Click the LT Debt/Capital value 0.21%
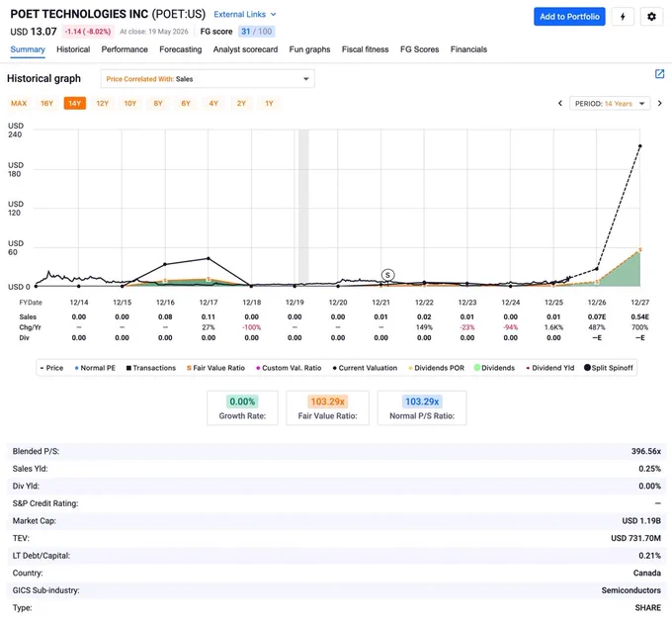This screenshot has width=672, height=623. 649,556
